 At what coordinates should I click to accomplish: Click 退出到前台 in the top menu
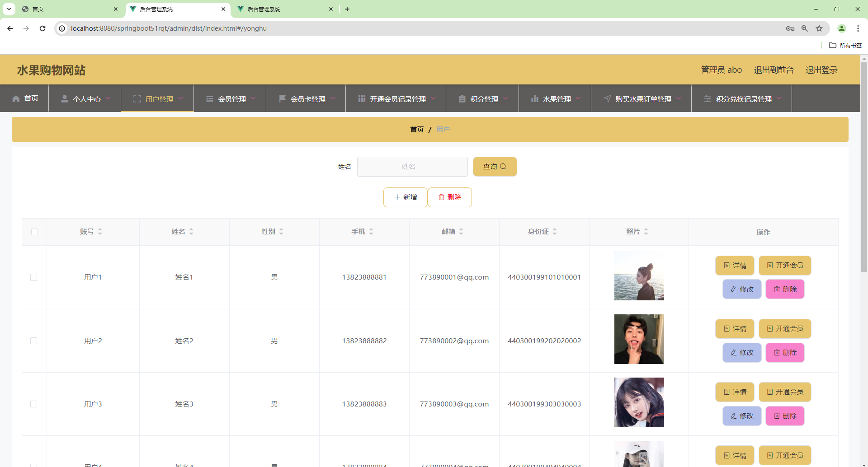[x=774, y=70]
